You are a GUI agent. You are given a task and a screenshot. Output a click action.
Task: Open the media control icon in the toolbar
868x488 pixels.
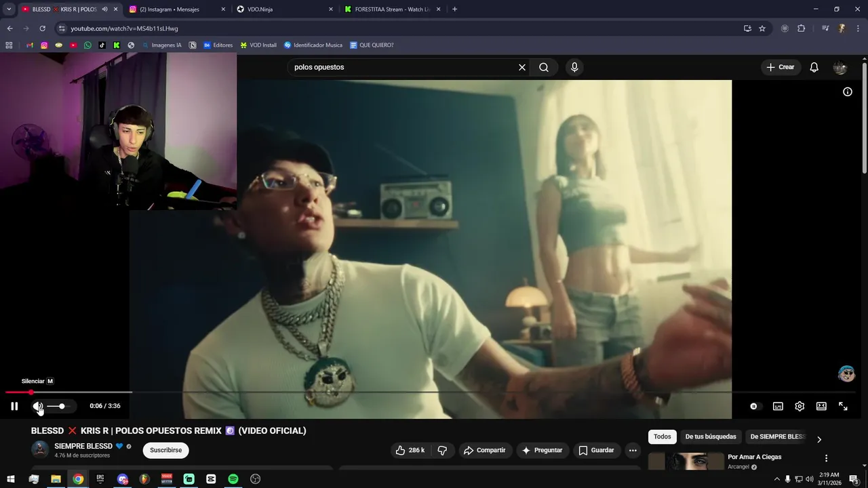pos(825,28)
